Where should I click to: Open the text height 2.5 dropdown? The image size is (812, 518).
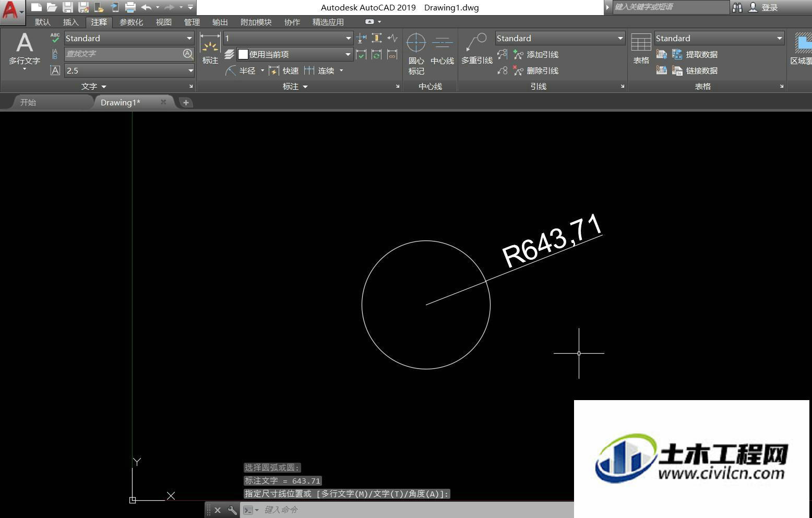tap(190, 70)
